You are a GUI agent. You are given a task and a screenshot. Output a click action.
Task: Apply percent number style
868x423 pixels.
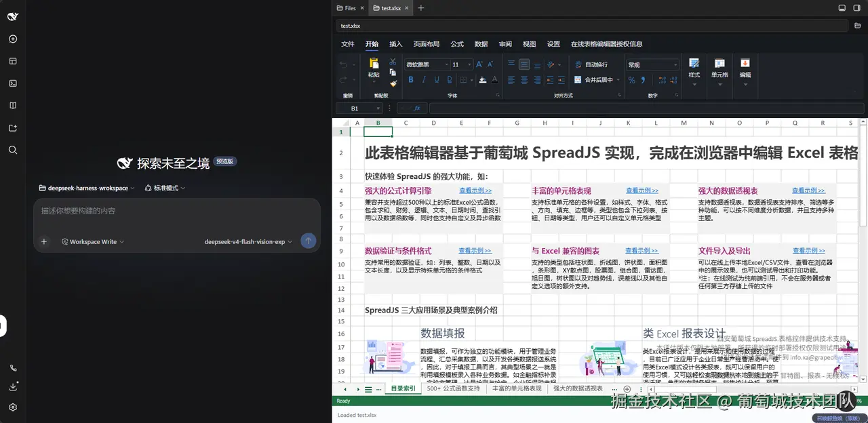tap(632, 80)
